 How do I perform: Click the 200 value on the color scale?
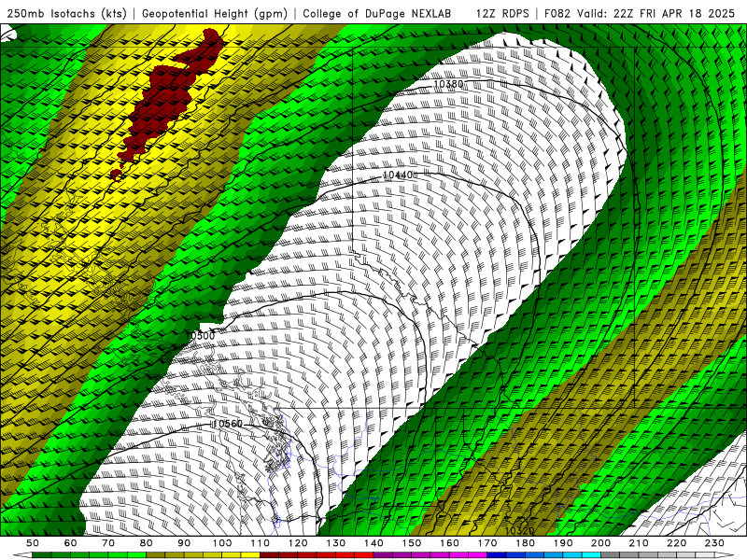pos(600,543)
